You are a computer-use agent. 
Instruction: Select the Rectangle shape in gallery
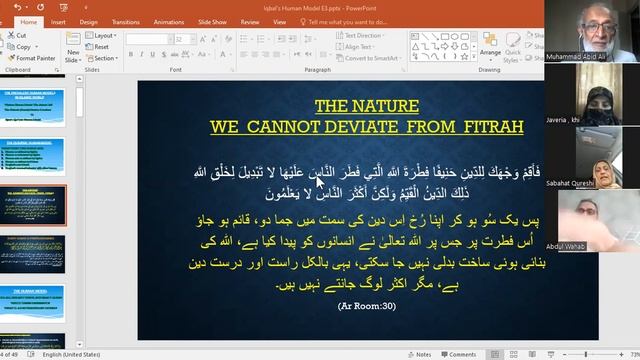tap(444, 36)
